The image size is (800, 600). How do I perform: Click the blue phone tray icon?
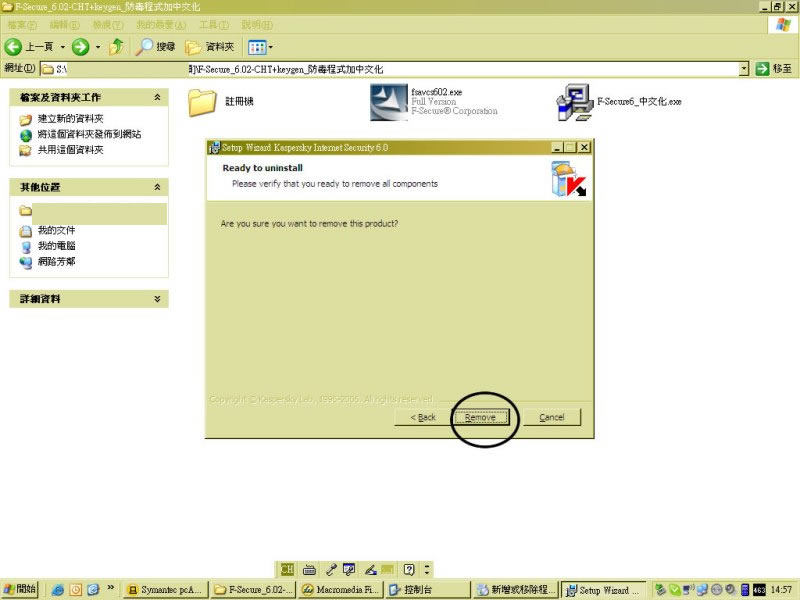pos(745,590)
